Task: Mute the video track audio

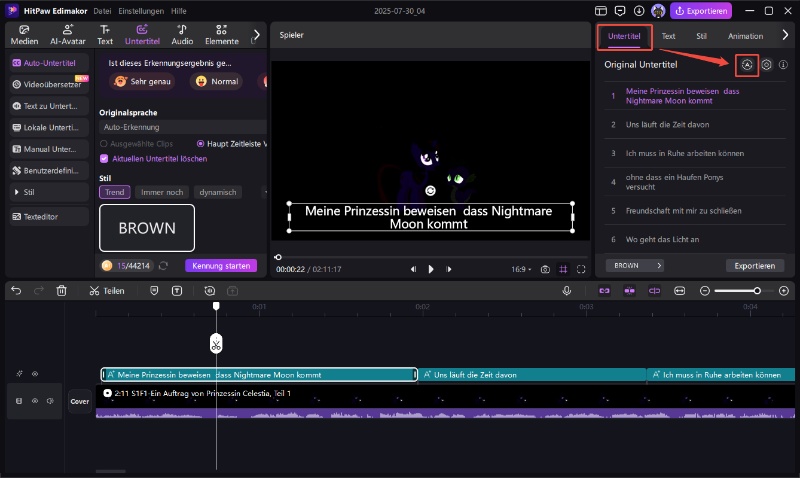Action: pos(50,401)
